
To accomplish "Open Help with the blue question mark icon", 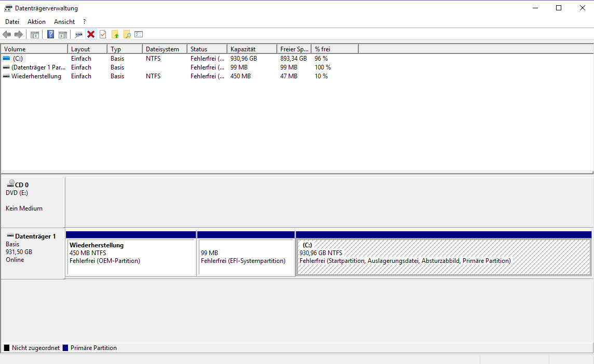I will point(50,34).
